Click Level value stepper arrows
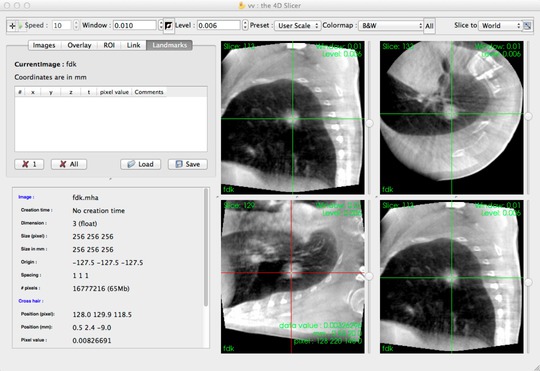540x371 pixels. 245,25
